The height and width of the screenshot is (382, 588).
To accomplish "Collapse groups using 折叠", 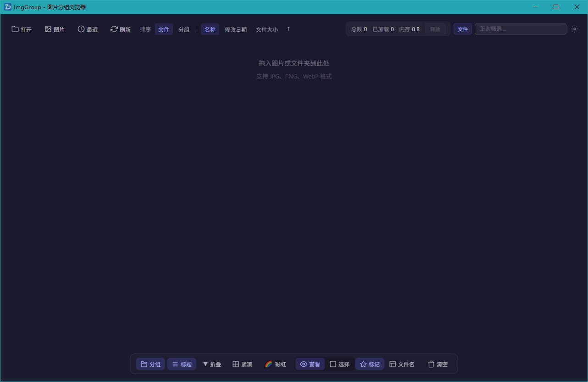I will (212, 364).
